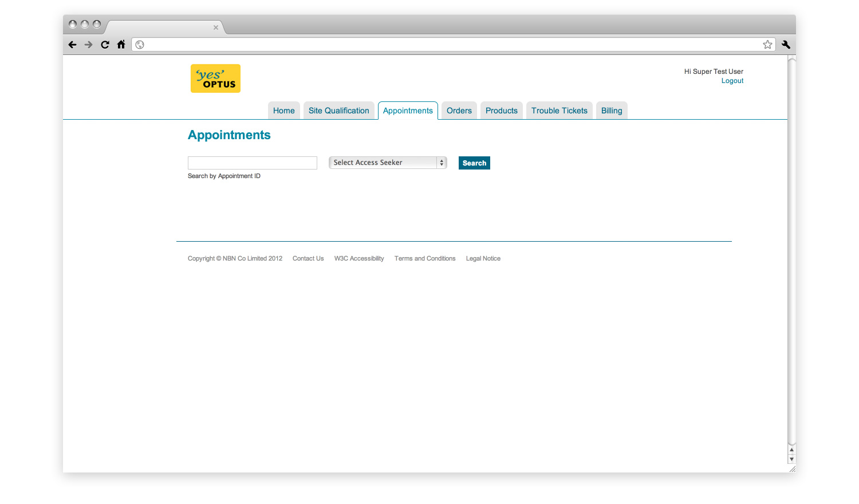
Task: Open the Products tab
Action: pyautogui.click(x=502, y=111)
